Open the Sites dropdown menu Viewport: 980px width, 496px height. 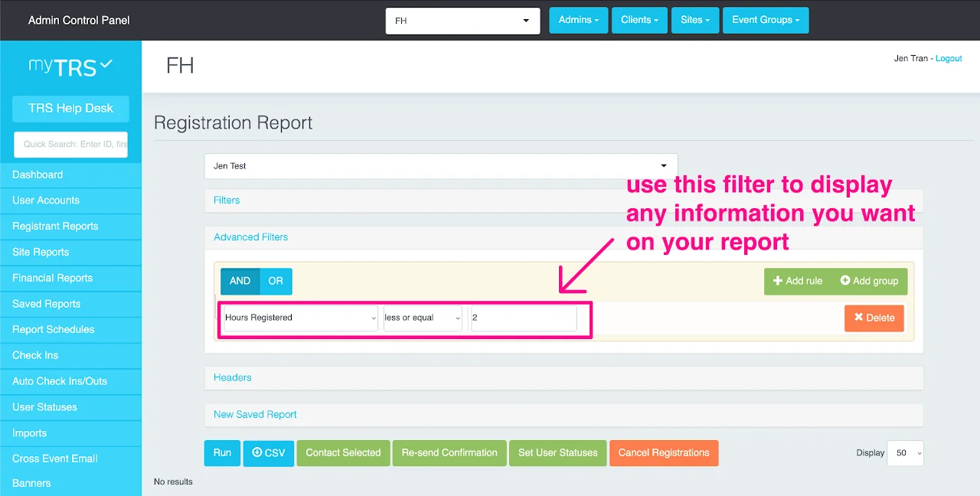click(x=695, y=20)
